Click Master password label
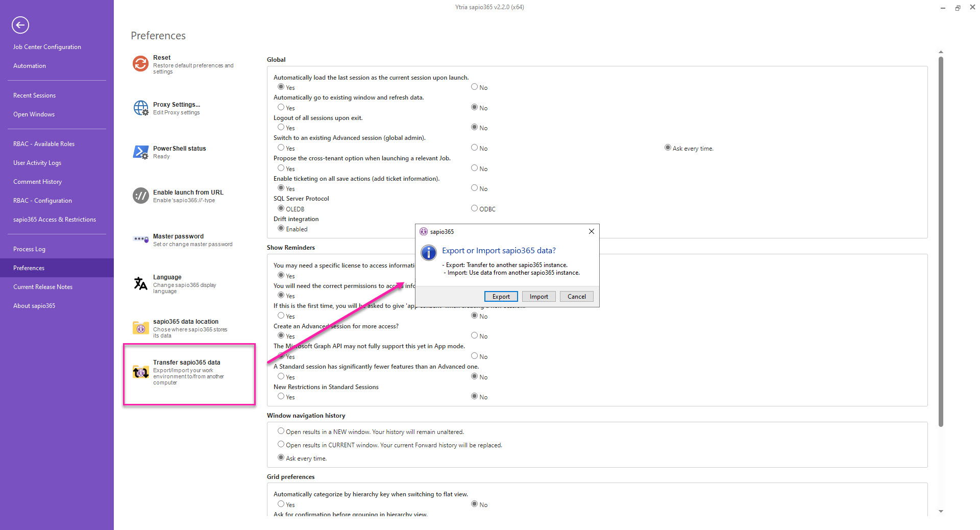The width and height of the screenshot is (980, 530). pyautogui.click(x=178, y=236)
